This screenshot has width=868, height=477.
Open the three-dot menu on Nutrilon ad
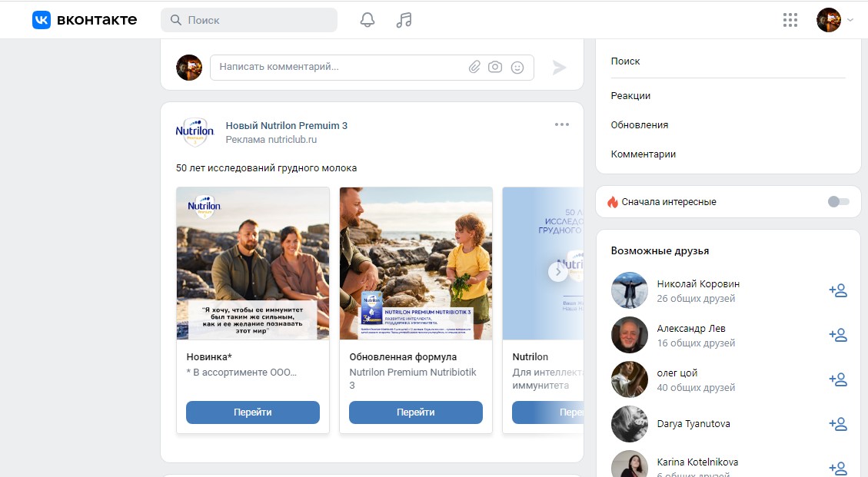point(561,124)
